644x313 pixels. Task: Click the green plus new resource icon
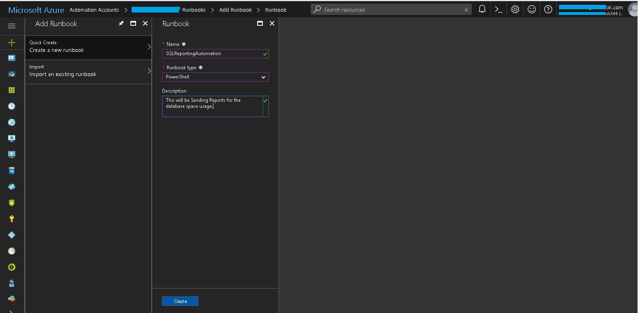click(x=12, y=43)
